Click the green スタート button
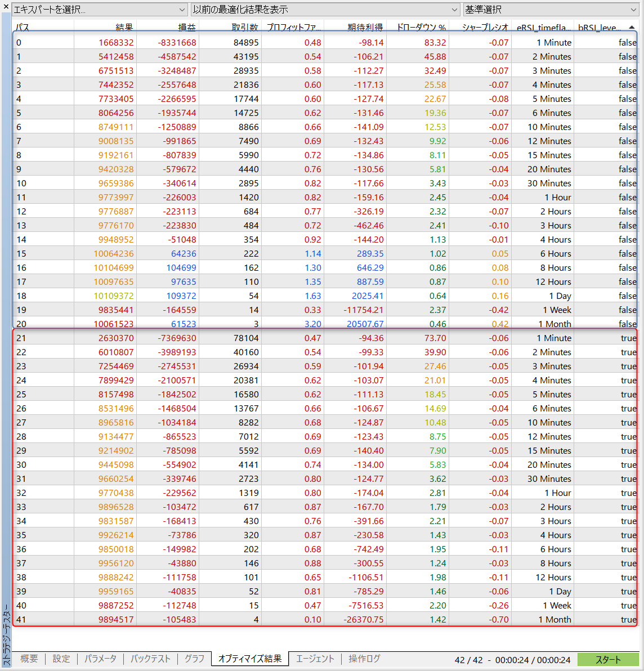The image size is (644, 671). 608,659
